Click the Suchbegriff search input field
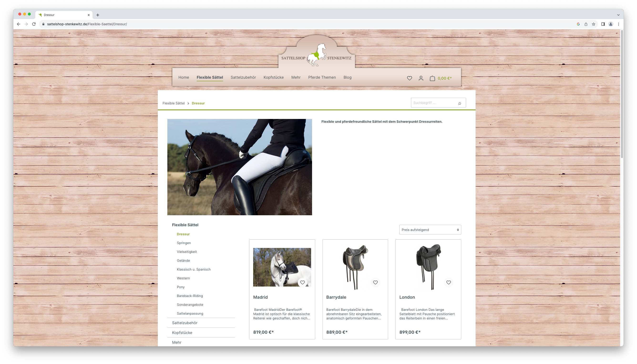This screenshot has height=364, width=637. coord(433,103)
